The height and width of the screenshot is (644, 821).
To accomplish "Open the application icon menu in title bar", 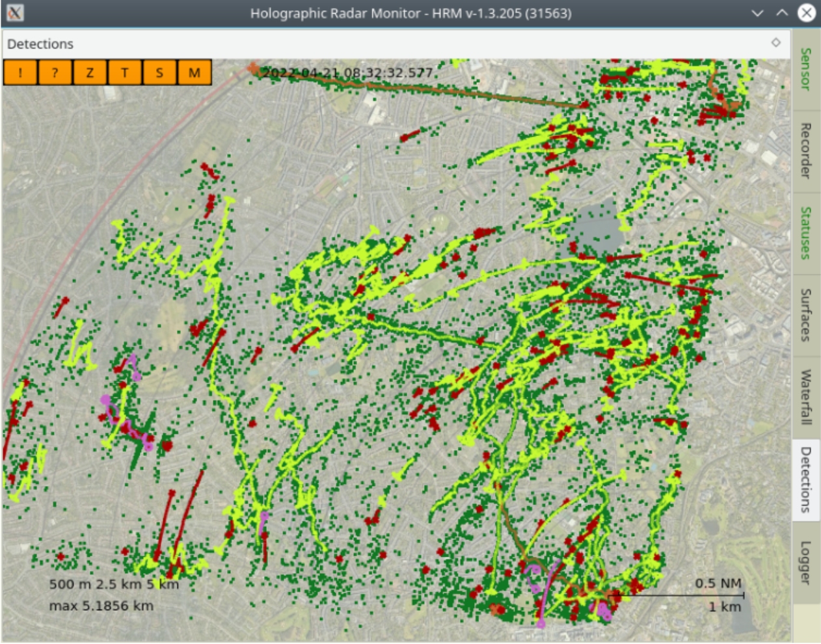I will click(15, 13).
